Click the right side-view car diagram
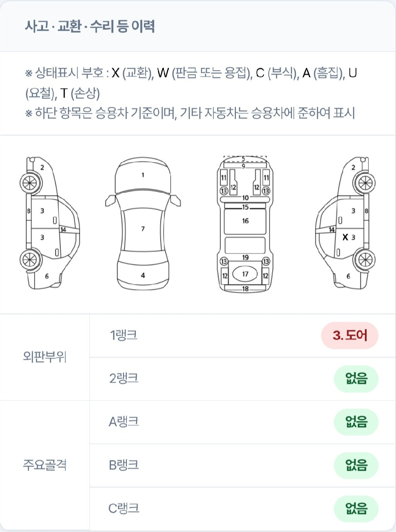The width and height of the screenshot is (396, 532). (x=345, y=224)
